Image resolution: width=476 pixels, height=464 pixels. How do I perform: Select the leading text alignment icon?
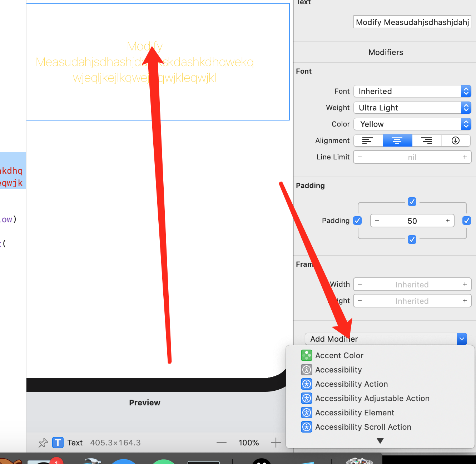pyautogui.click(x=368, y=140)
